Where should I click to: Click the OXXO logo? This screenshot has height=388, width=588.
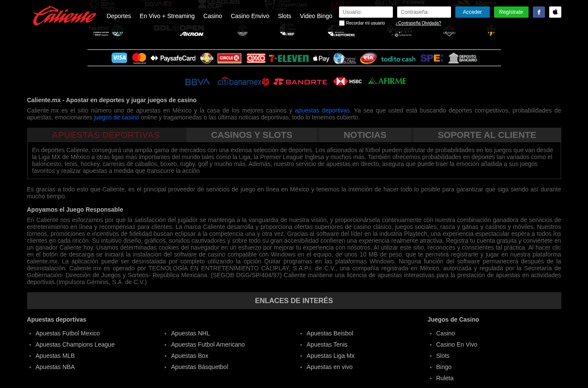(x=256, y=58)
